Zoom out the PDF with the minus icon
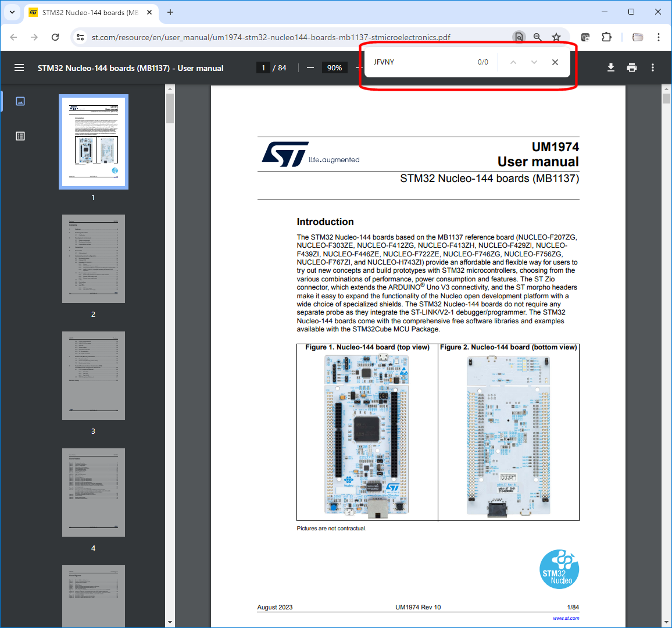The width and height of the screenshot is (672, 628). 310,67
